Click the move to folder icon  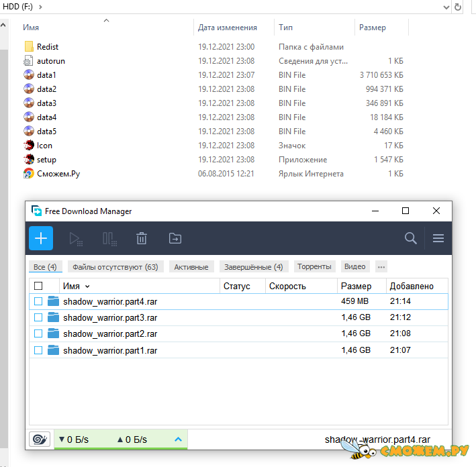tap(175, 238)
